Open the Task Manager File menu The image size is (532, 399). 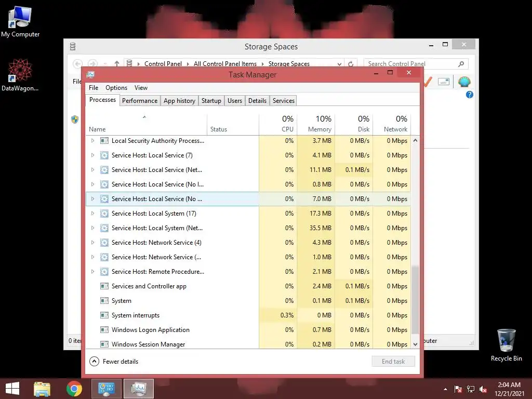pyautogui.click(x=94, y=87)
